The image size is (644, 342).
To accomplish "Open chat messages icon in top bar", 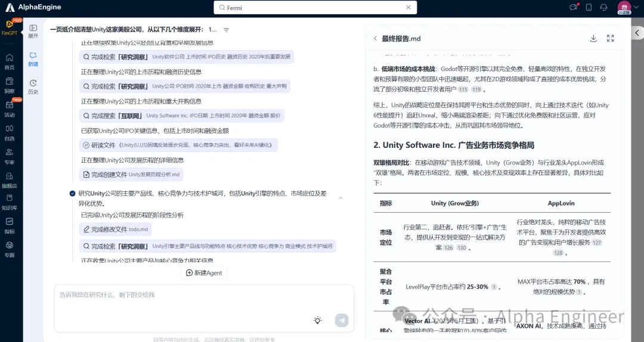I will [574, 8].
